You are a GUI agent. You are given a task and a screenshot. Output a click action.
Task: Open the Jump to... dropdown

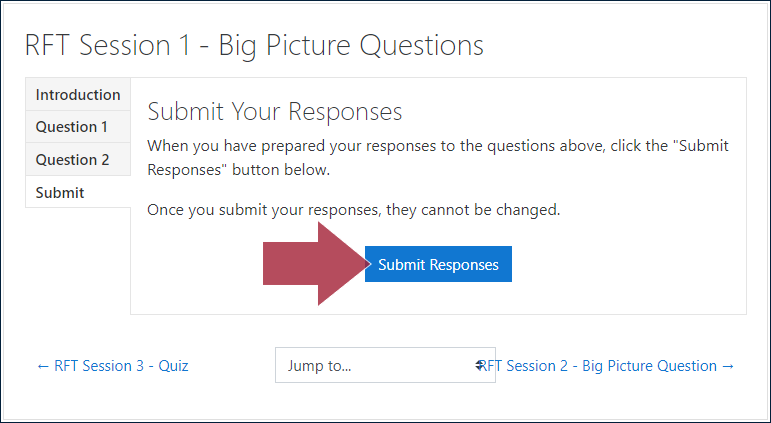click(385, 365)
